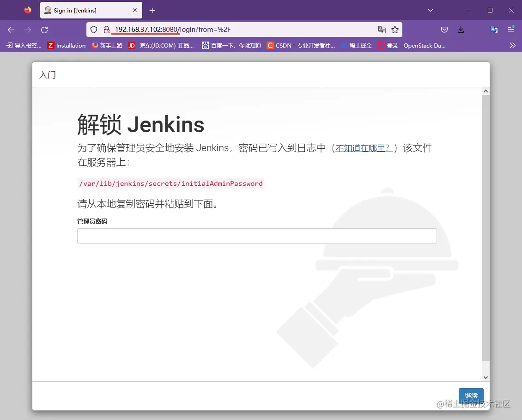Click the 继续 button
This screenshot has width=522, height=420.
(471, 396)
